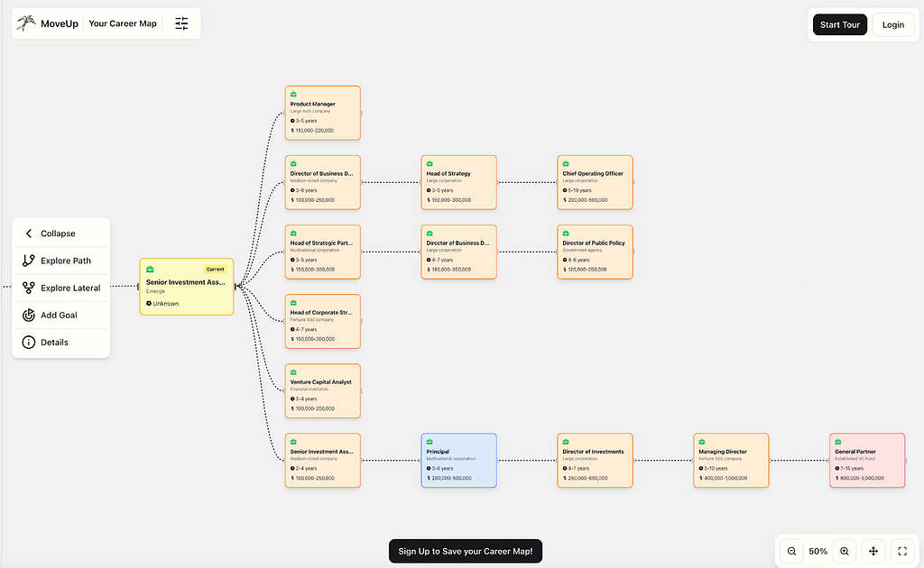Click briefcase icon on Director of Public Policy card
The height and width of the screenshot is (568, 924).
click(x=566, y=234)
